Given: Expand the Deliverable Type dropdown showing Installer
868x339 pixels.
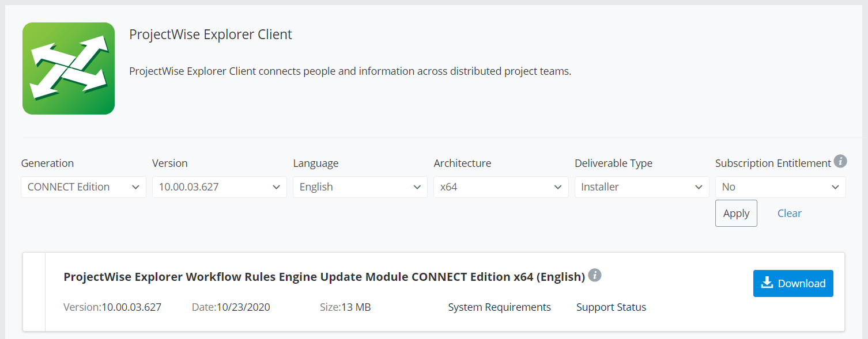Looking at the screenshot, I should coord(641,187).
